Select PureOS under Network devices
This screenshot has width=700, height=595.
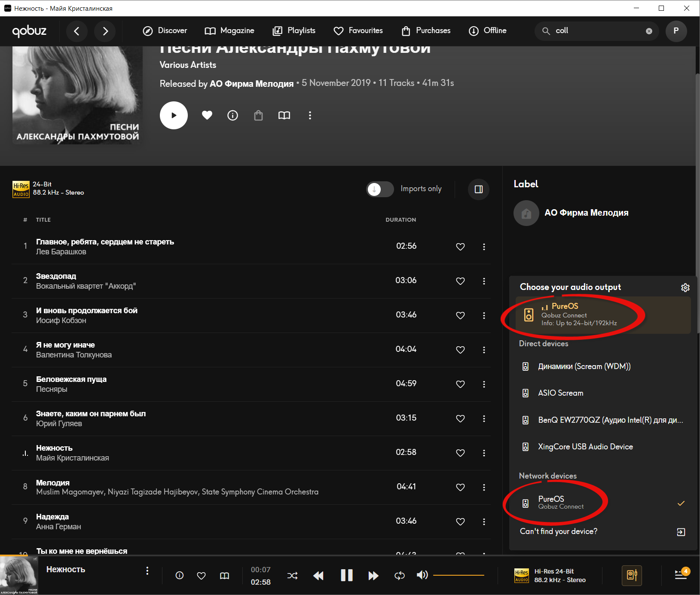click(603, 503)
